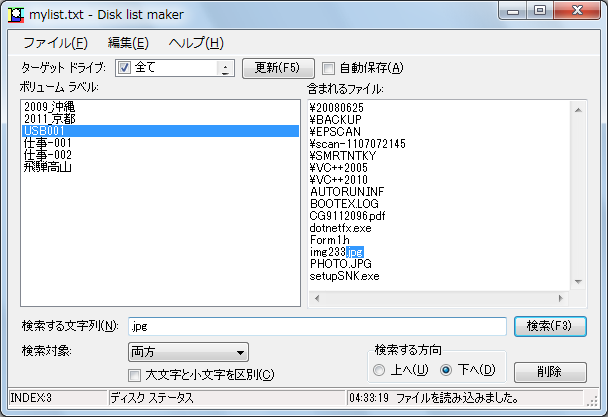The height and width of the screenshot is (417, 608).
Task: Click the ¥scan-1107072145 entry
Action: (x=358, y=144)
